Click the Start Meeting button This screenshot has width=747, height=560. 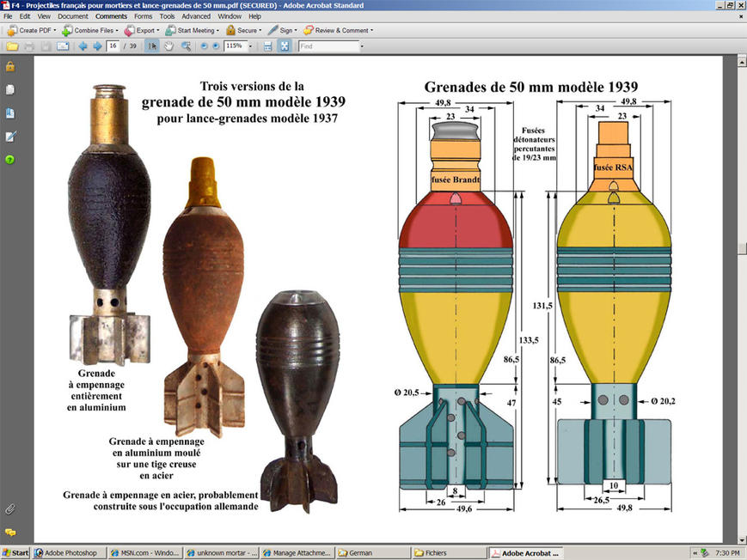191,30
